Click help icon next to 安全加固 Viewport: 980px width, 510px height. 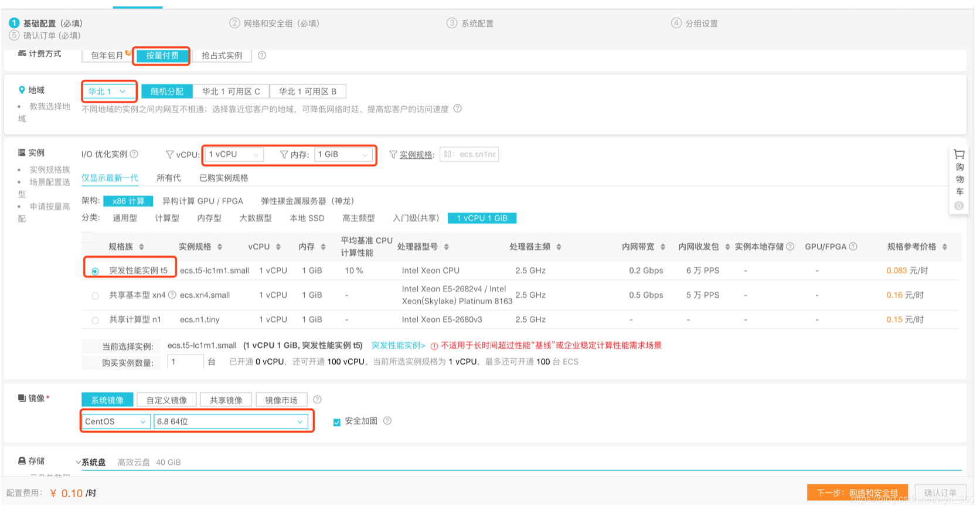coord(387,421)
